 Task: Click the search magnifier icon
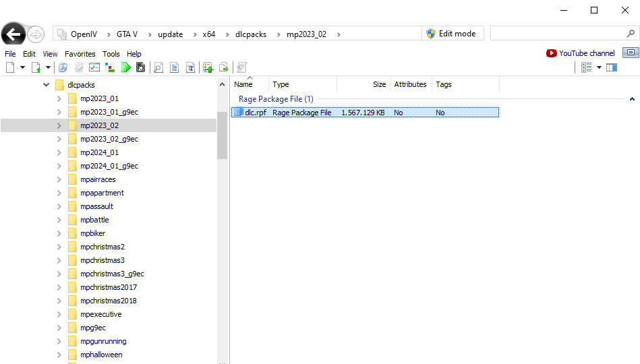(631, 34)
